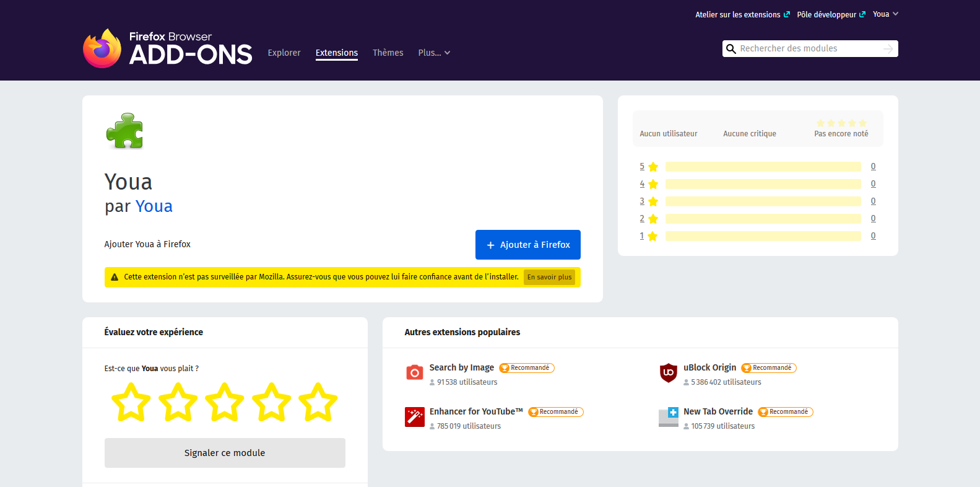The height and width of the screenshot is (487, 980).
Task: Click Signaler ce module button
Action: tap(225, 453)
